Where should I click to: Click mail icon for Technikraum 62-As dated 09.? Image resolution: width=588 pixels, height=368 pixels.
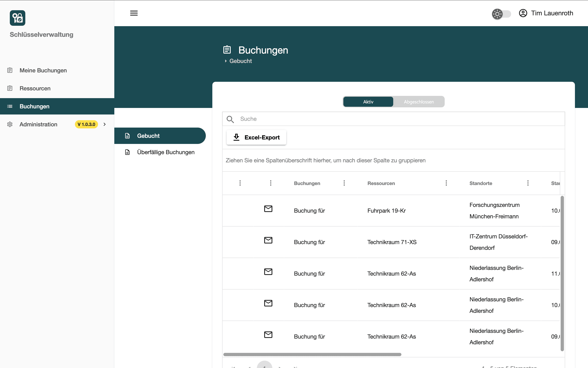(268, 335)
